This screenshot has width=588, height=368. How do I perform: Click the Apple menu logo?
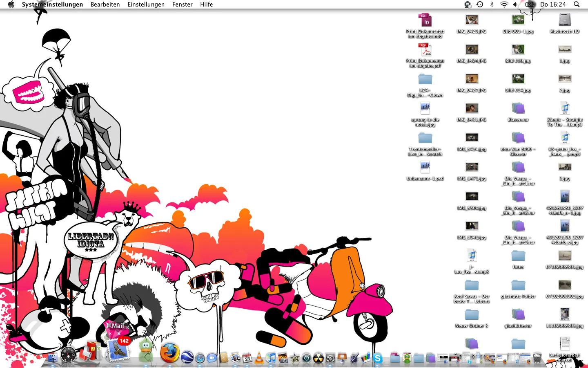(x=11, y=4)
